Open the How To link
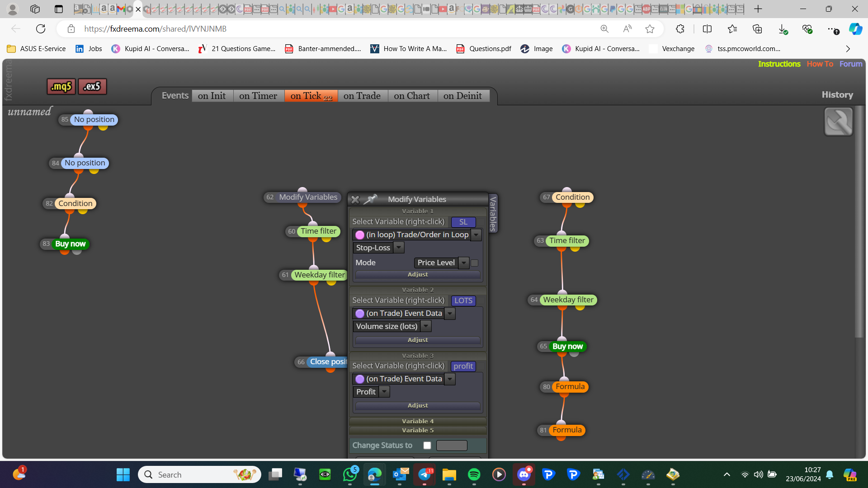The image size is (868, 488). (820, 64)
